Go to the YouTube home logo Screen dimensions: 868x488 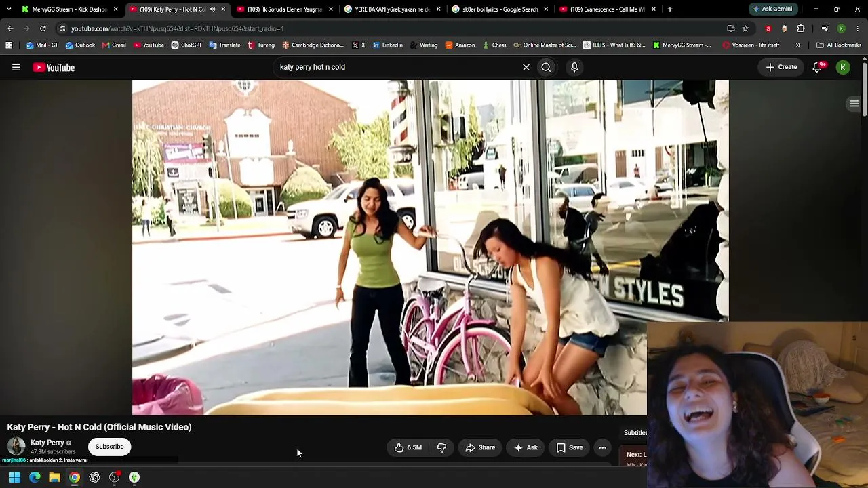point(54,67)
